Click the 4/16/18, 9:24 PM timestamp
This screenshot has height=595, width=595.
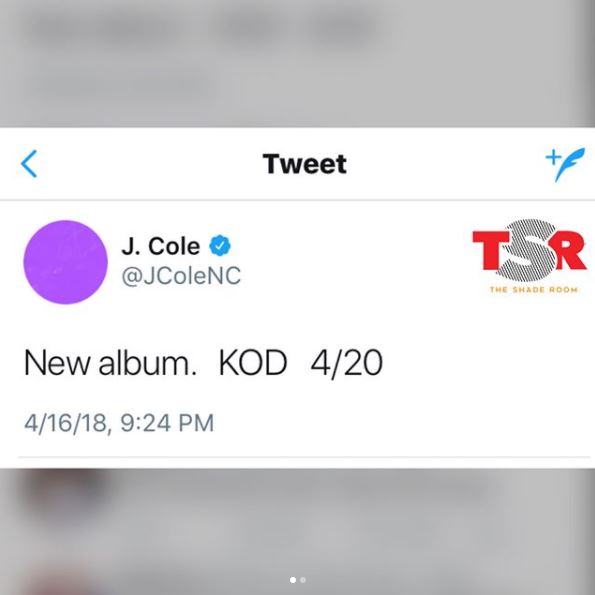click(x=119, y=423)
